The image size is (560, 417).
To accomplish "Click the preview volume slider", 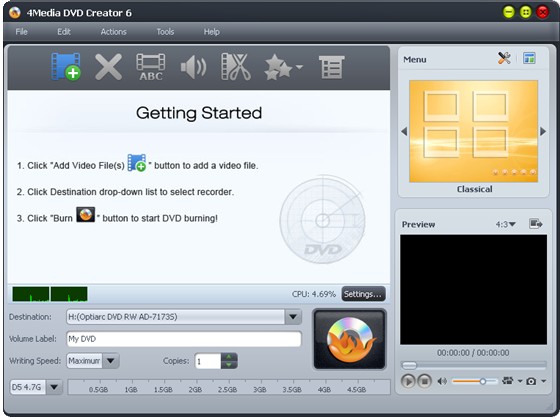I will click(x=475, y=381).
